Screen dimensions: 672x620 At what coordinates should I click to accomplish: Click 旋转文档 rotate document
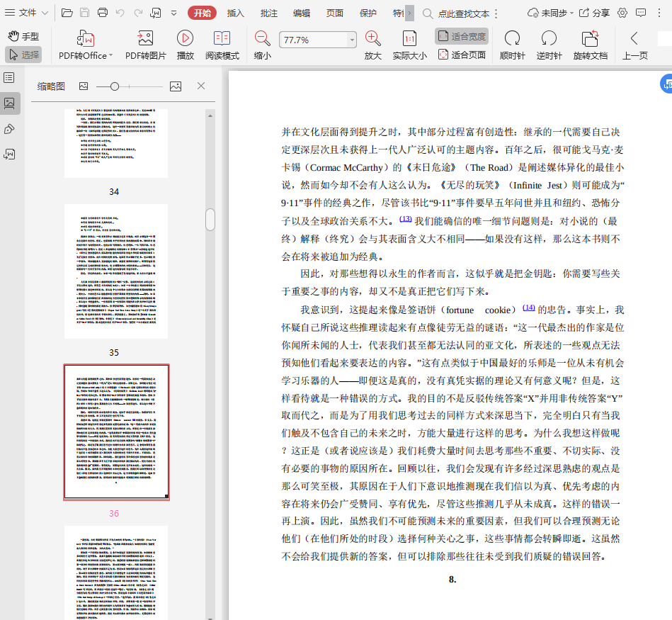(x=590, y=45)
